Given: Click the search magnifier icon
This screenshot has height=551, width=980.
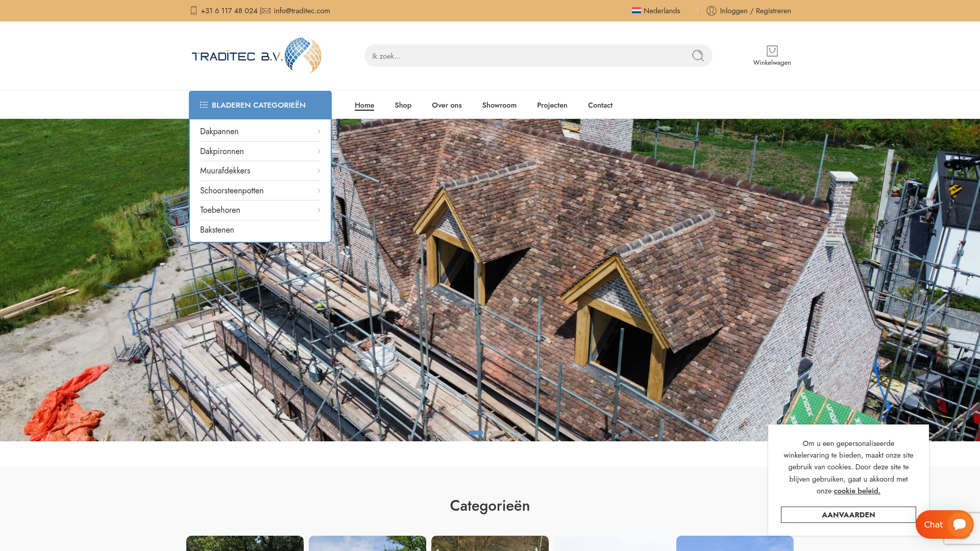Looking at the screenshot, I should click(x=698, y=56).
